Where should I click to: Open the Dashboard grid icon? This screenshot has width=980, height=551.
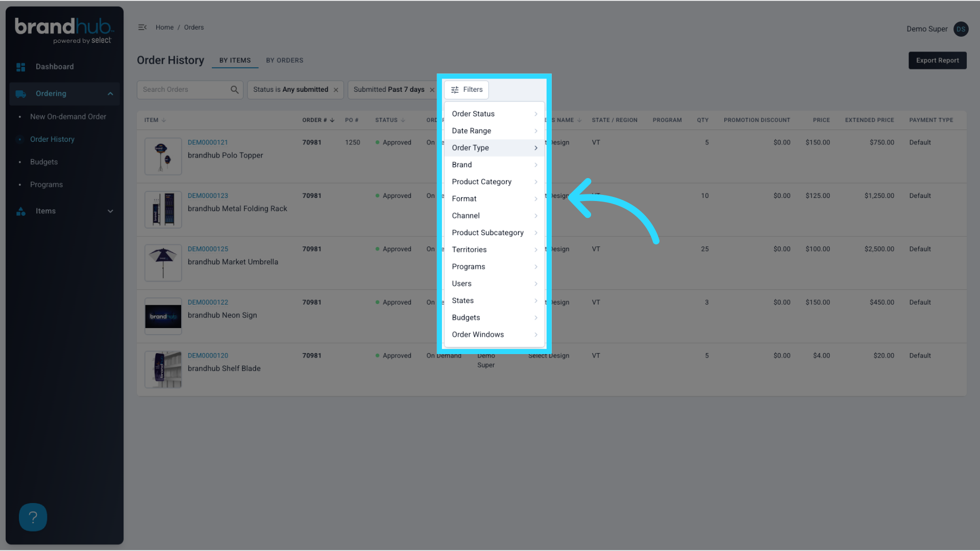(x=21, y=67)
